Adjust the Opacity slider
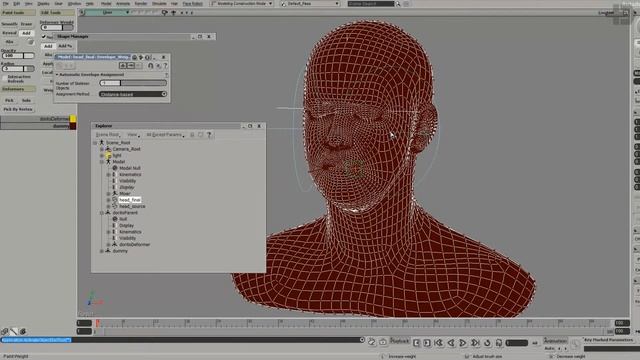Image resolution: width=640 pixels, height=360 pixels. pyautogui.click(x=18, y=56)
